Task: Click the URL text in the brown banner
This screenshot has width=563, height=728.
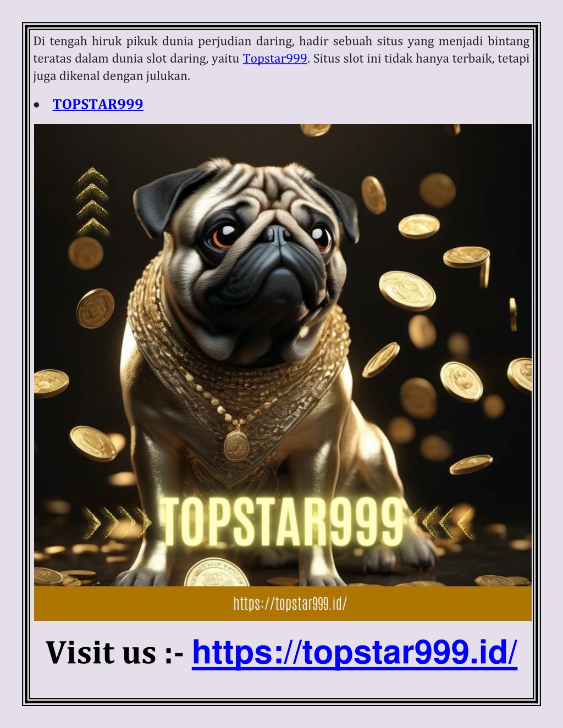Action: (290, 604)
